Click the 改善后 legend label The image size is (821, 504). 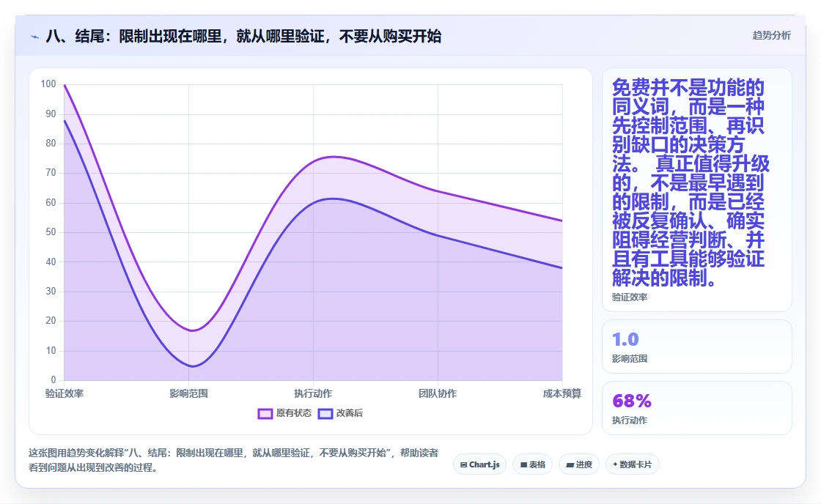pos(349,413)
